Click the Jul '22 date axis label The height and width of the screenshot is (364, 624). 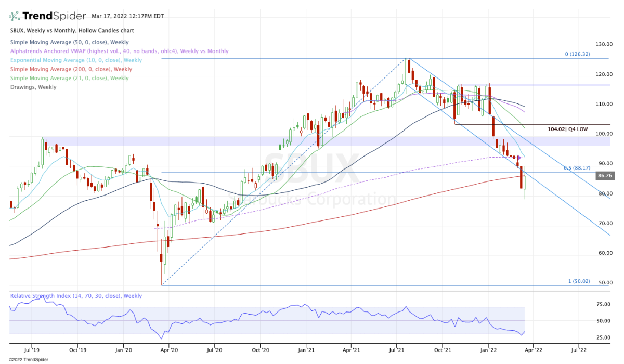point(579,351)
